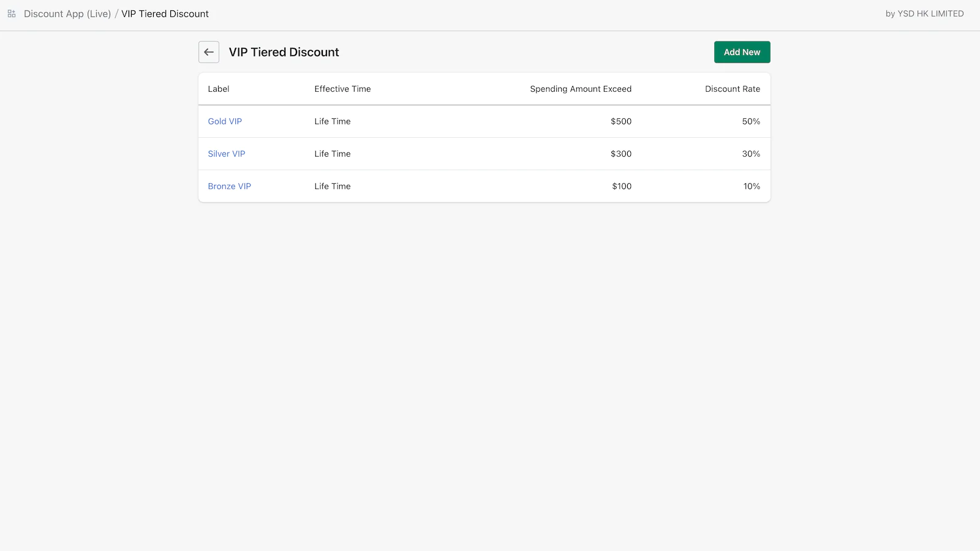Image resolution: width=980 pixels, height=551 pixels.
Task: Click the $300 spending amount cell
Action: (621, 154)
